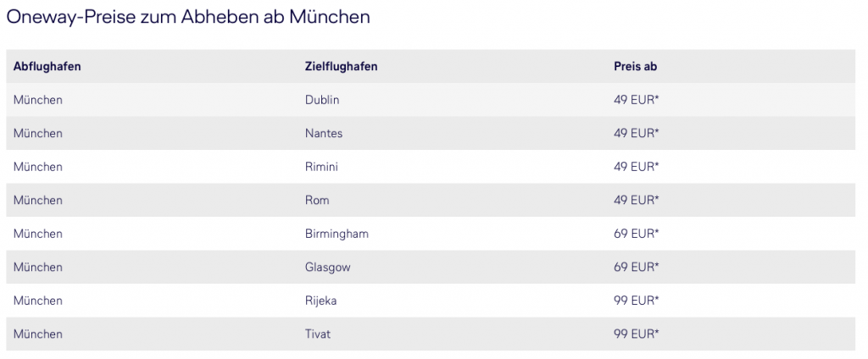Select the Glasgow destination cell
Viewport: 868px width, 359px height.
pos(327,268)
